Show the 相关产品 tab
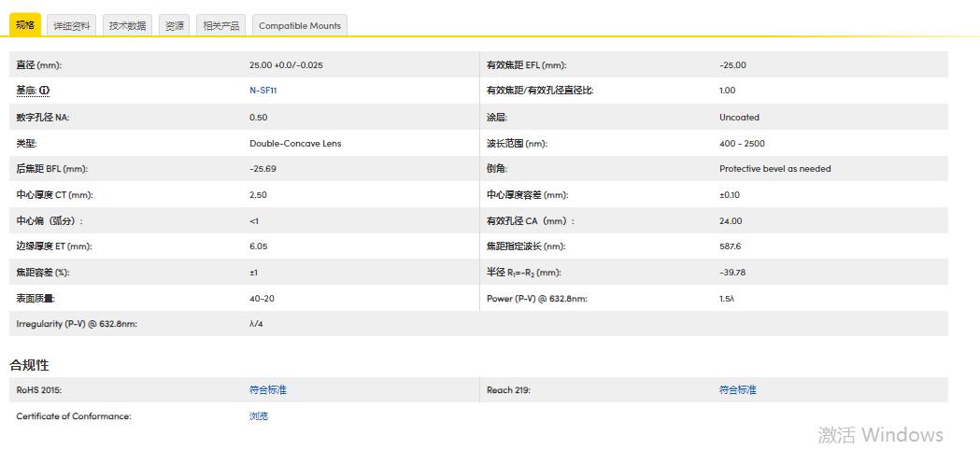The width and height of the screenshot is (980, 450). (221, 26)
